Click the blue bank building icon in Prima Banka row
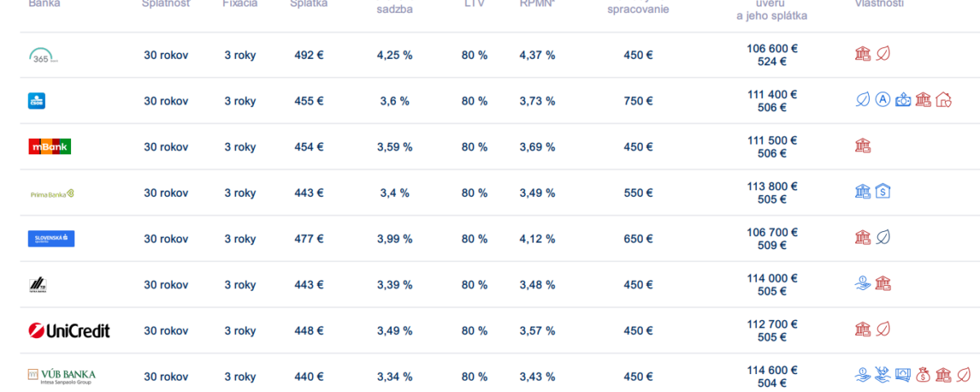The height and width of the screenshot is (392, 980). (862, 191)
